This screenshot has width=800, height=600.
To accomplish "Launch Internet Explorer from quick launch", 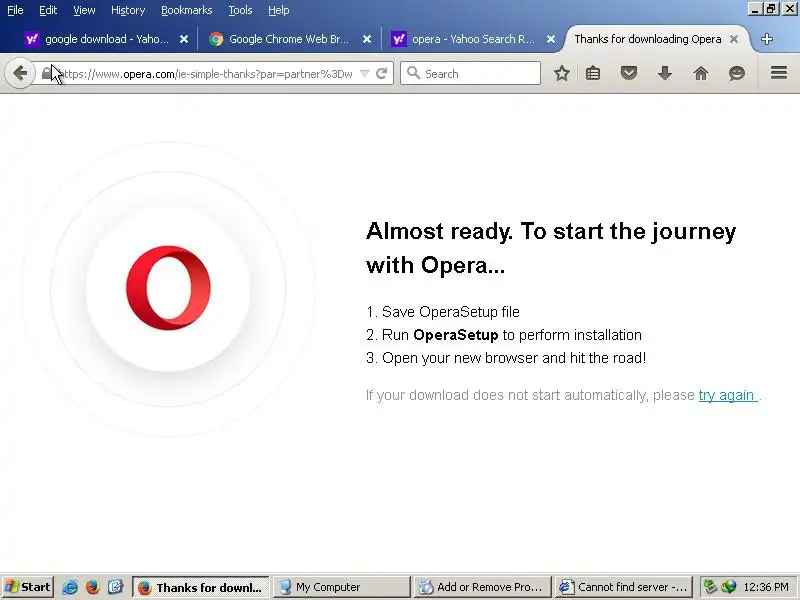I will pos(70,587).
